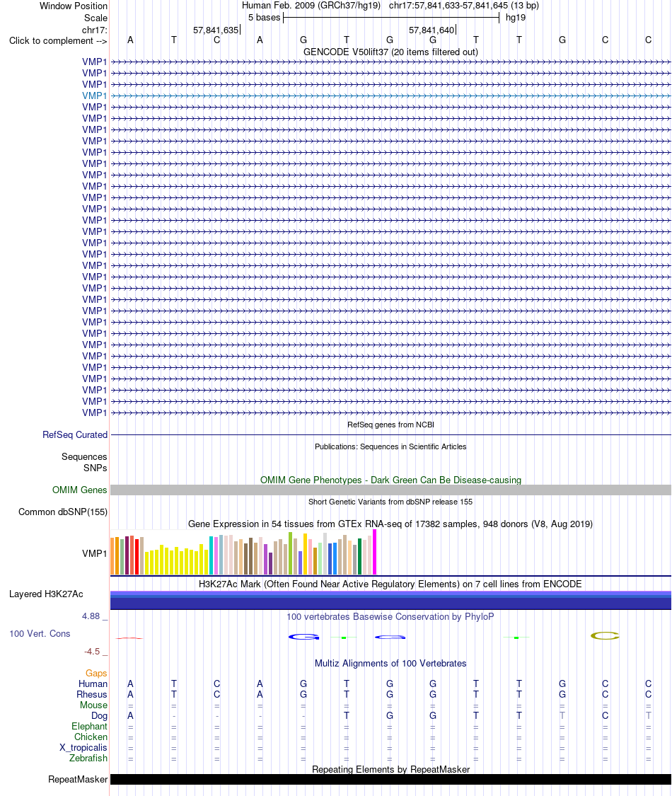The height and width of the screenshot is (796, 672).
Task: Click the RefSeq Curated intron line
Action: (390, 435)
